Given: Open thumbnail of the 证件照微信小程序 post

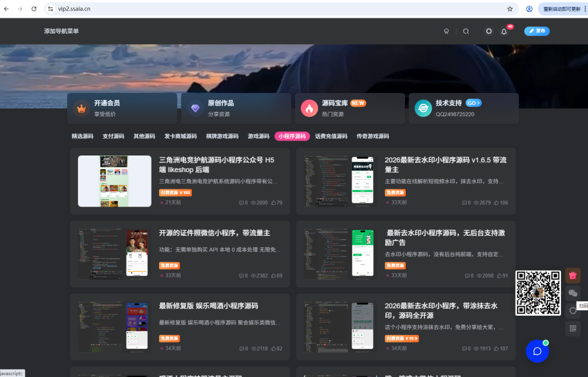Looking at the screenshot, I should [115, 254].
